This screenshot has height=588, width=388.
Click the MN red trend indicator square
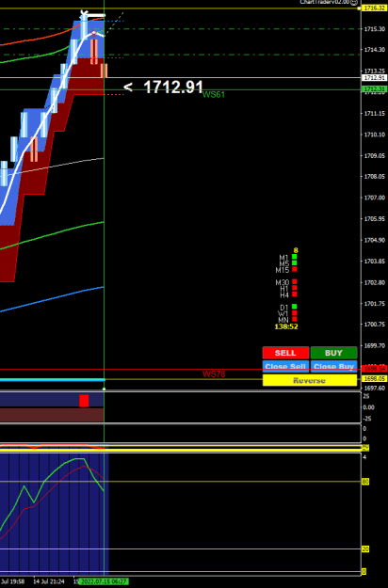pos(295,319)
